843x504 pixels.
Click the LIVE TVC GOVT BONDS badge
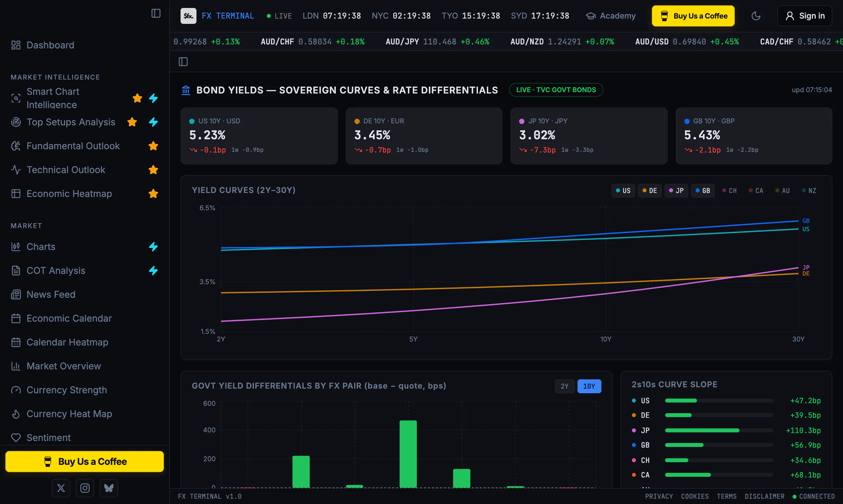pos(556,90)
